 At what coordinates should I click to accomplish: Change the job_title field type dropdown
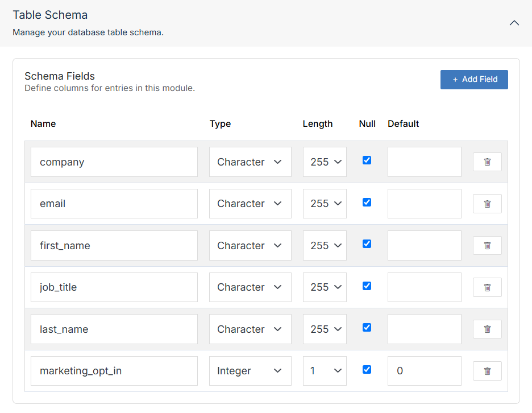pos(250,287)
